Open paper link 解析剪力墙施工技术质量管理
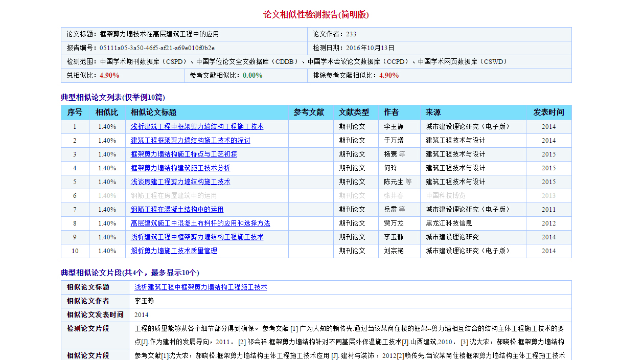Viewport: 644px width, 360px height. tap(174, 251)
